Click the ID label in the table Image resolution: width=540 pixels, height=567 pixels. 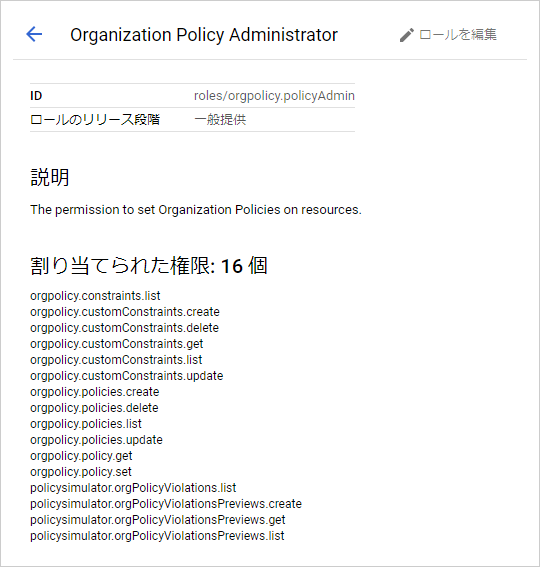[x=36, y=96]
